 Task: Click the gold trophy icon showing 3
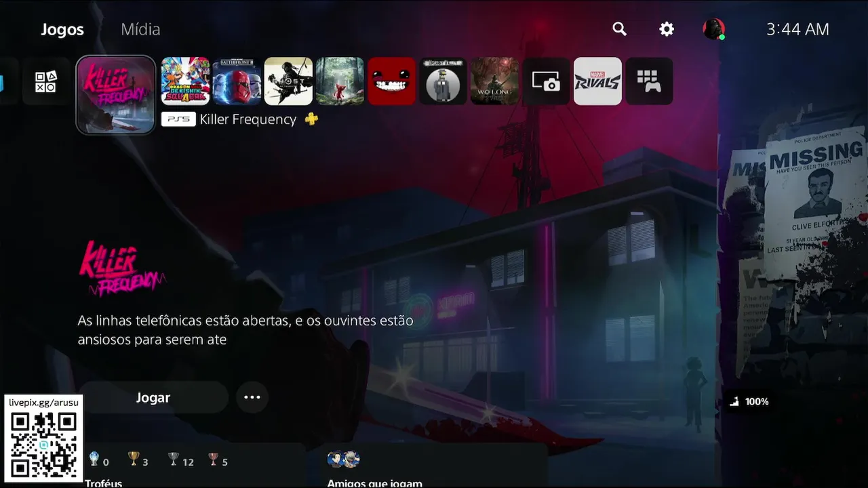click(134, 460)
